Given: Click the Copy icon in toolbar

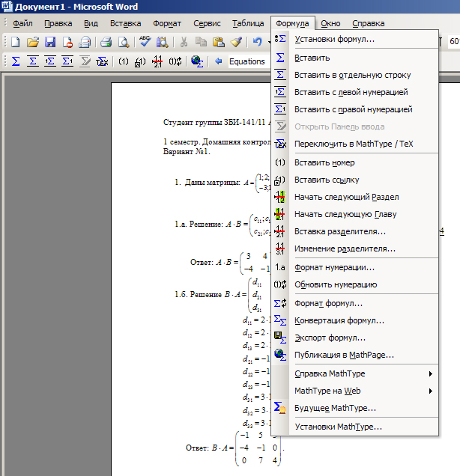Looking at the screenshot, I should 201,42.
